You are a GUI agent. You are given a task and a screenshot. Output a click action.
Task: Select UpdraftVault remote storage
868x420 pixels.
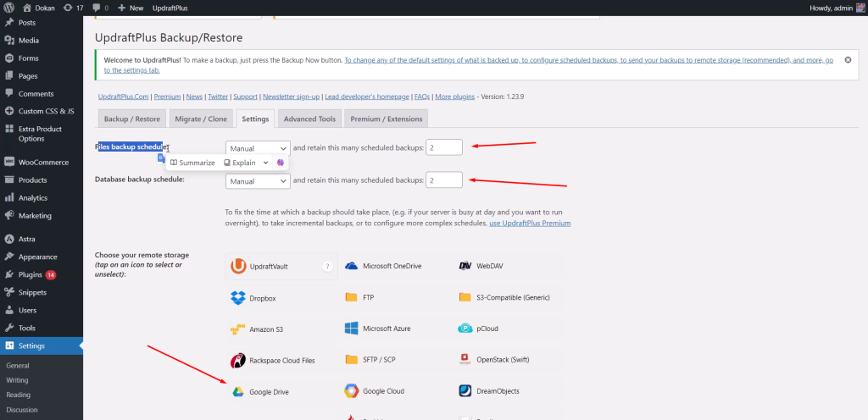click(281, 267)
